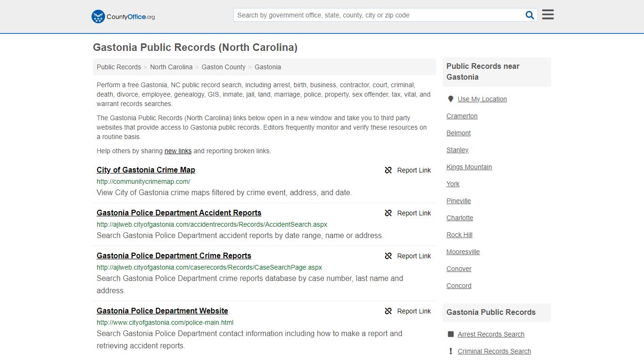Click the Arrest Records Search icon
The height and width of the screenshot is (362, 644).
pos(451,334)
